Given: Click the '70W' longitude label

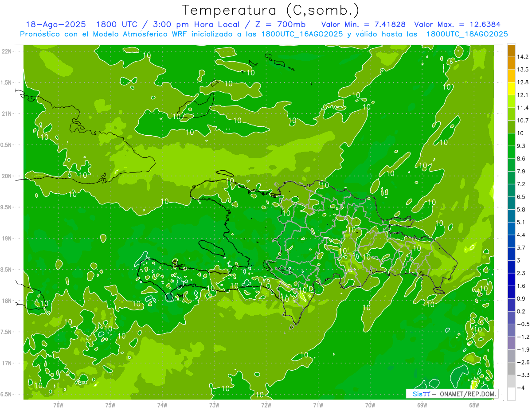Looking at the screenshot, I should (370, 405).
